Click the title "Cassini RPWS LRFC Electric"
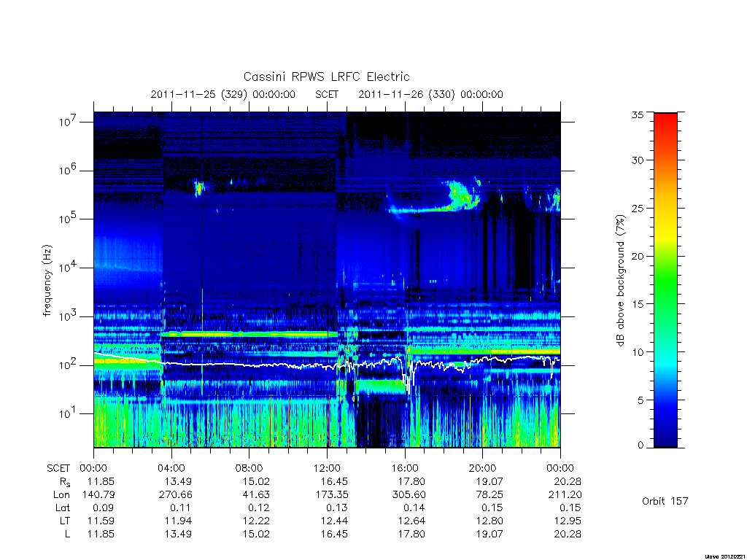 click(x=326, y=77)
